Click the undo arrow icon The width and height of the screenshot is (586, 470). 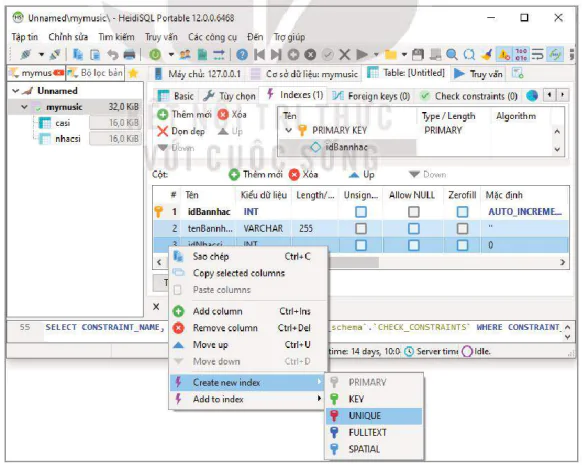pyautogui.click(x=112, y=55)
